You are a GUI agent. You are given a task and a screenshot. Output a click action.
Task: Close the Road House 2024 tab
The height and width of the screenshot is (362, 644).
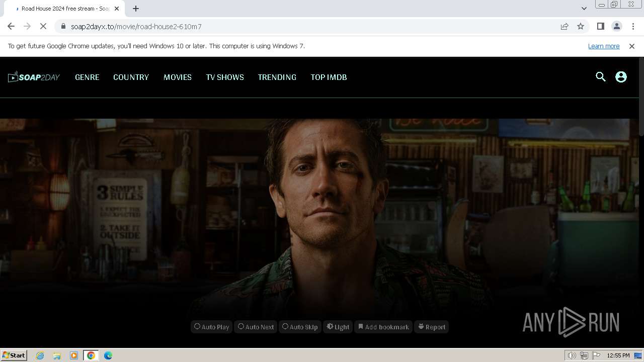117,9
